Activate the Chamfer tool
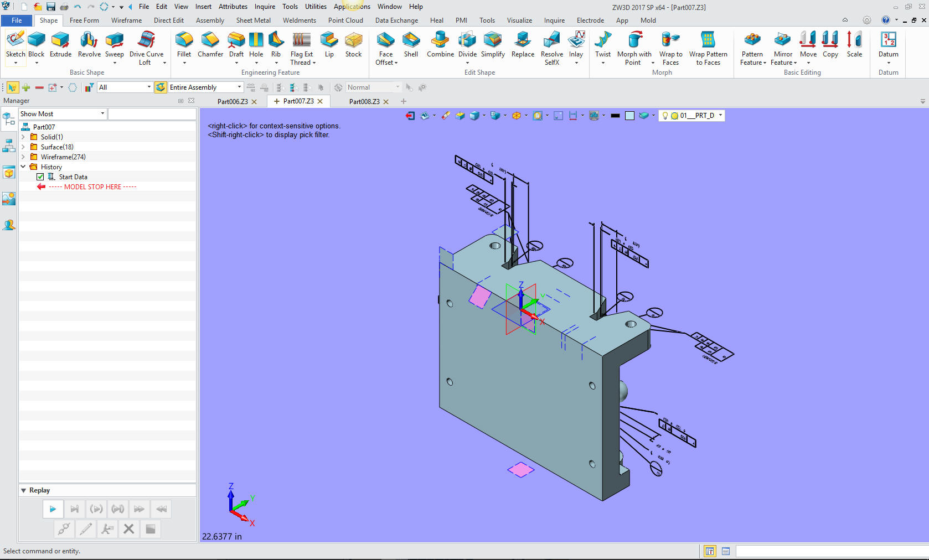 click(x=210, y=44)
